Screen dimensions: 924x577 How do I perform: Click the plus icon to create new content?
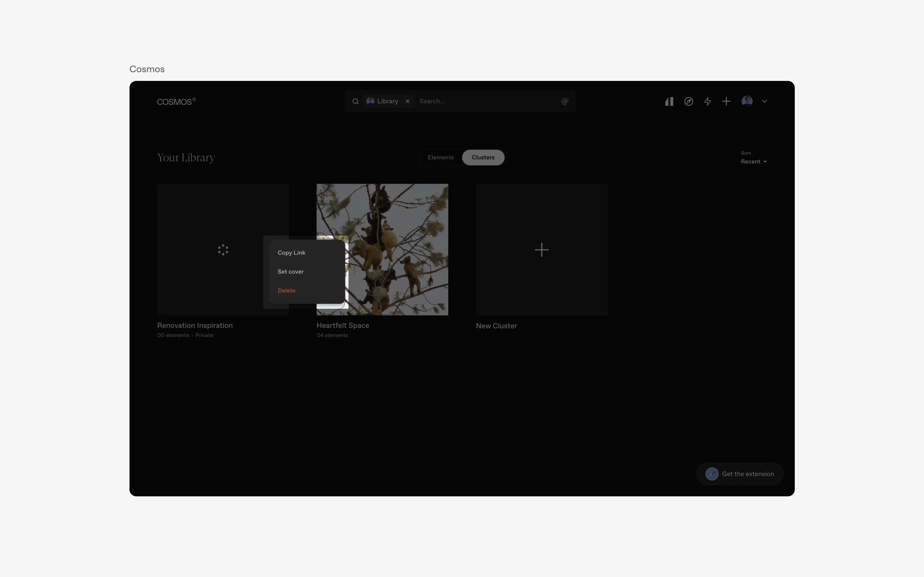726,101
